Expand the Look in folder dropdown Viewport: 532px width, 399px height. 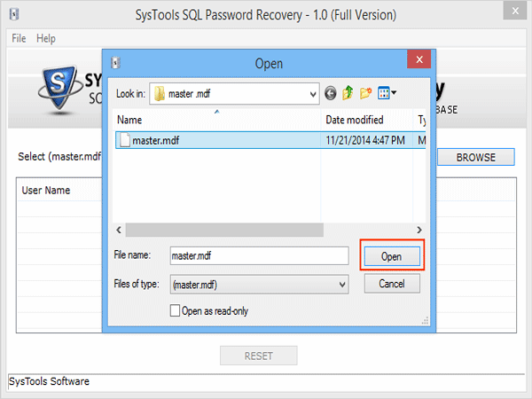pos(313,94)
